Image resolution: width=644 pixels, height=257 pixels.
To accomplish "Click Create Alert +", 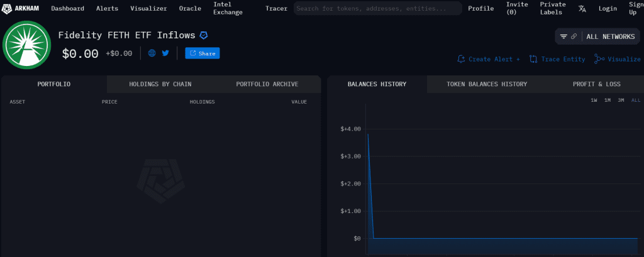I will coord(494,59).
